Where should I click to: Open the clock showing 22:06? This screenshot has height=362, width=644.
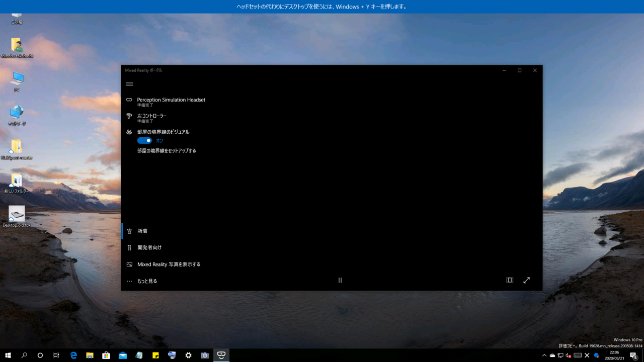(x=614, y=355)
